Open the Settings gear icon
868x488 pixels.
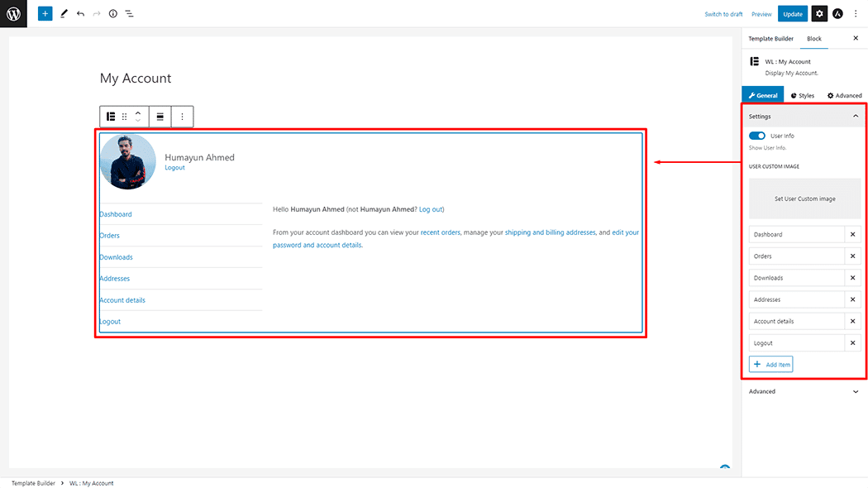click(x=819, y=14)
